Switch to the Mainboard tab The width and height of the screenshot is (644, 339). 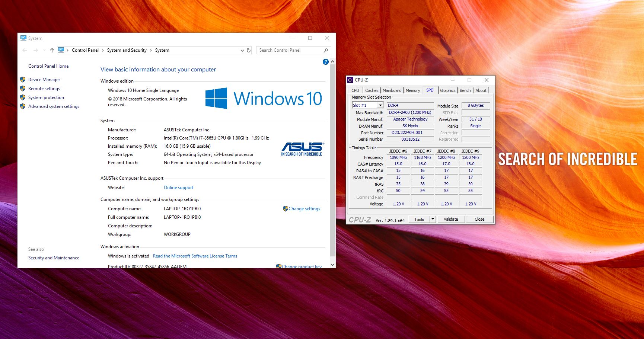[x=392, y=90]
